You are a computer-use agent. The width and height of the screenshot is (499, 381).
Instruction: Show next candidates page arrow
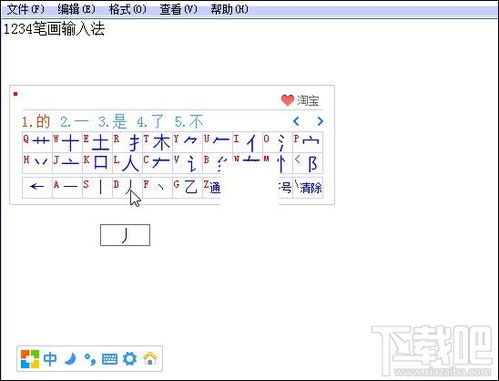coord(320,121)
